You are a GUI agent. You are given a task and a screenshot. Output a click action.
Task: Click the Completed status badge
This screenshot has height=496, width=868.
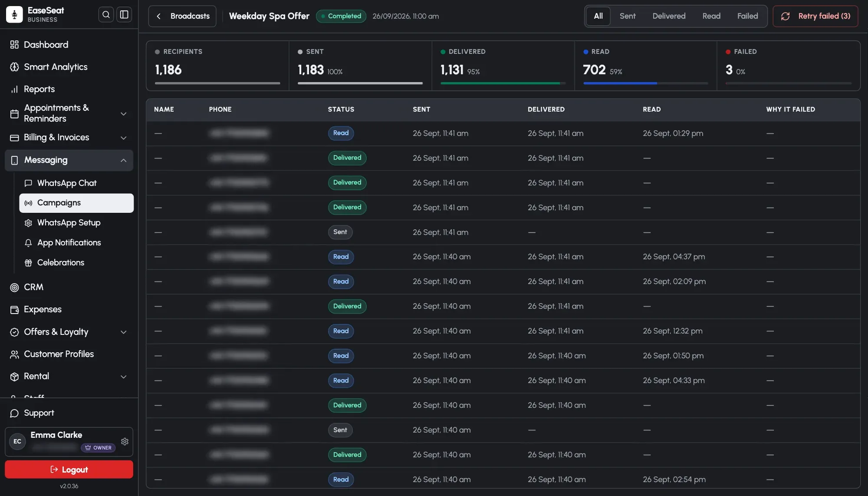click(x=341, y=16)
